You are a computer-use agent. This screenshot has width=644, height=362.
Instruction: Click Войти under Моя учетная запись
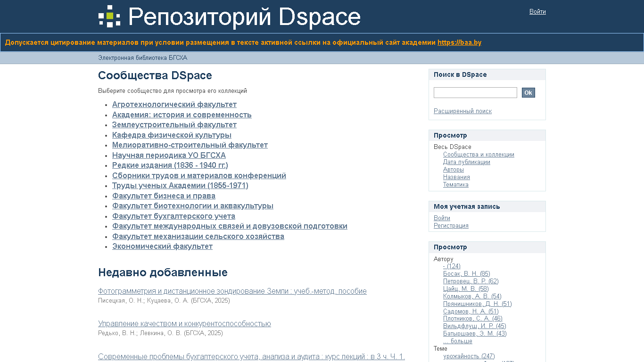(x=442, y=218)
